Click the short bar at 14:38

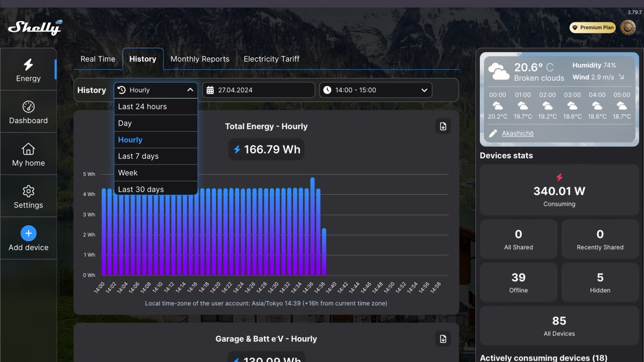(x=324, y=252)
